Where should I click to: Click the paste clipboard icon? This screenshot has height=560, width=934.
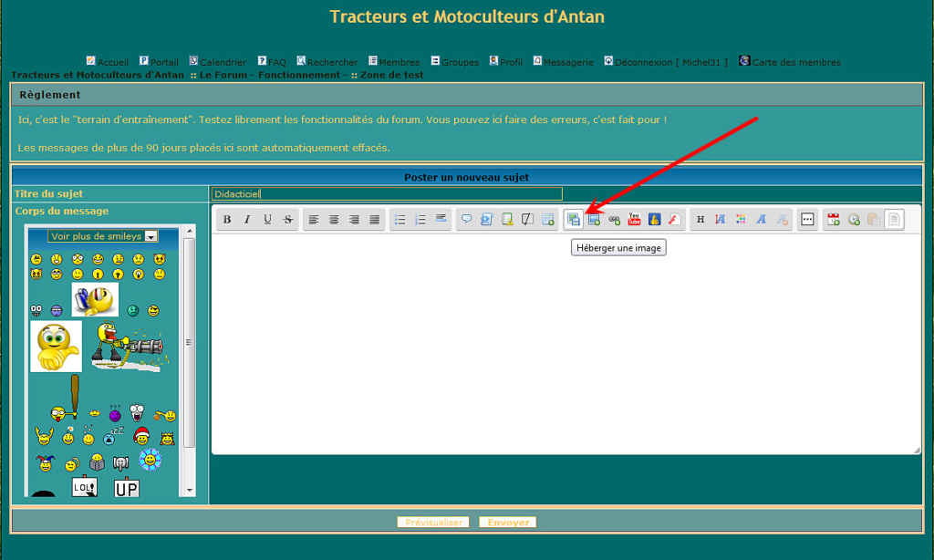874,219
